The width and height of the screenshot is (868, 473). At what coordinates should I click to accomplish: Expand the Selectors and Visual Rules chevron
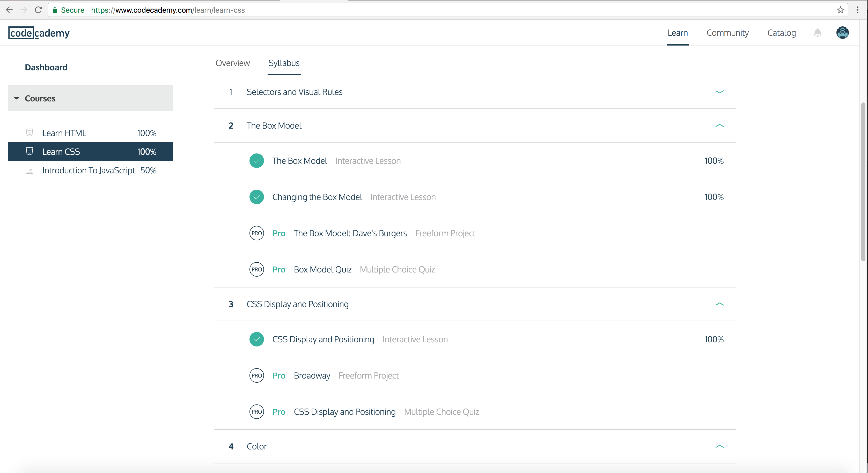pos(719,92)
